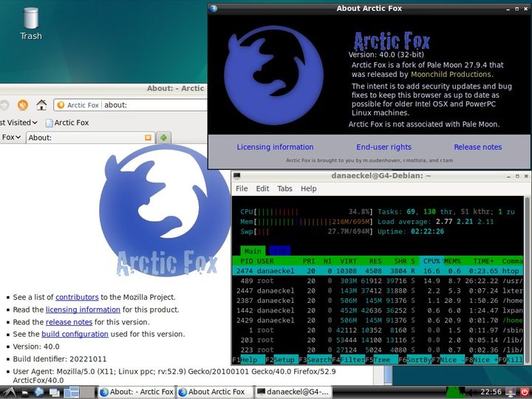The width and height of the screenshot is (532, 399).
Task: Select the I/O tab in htop
Action: click(x=280, y=251)
